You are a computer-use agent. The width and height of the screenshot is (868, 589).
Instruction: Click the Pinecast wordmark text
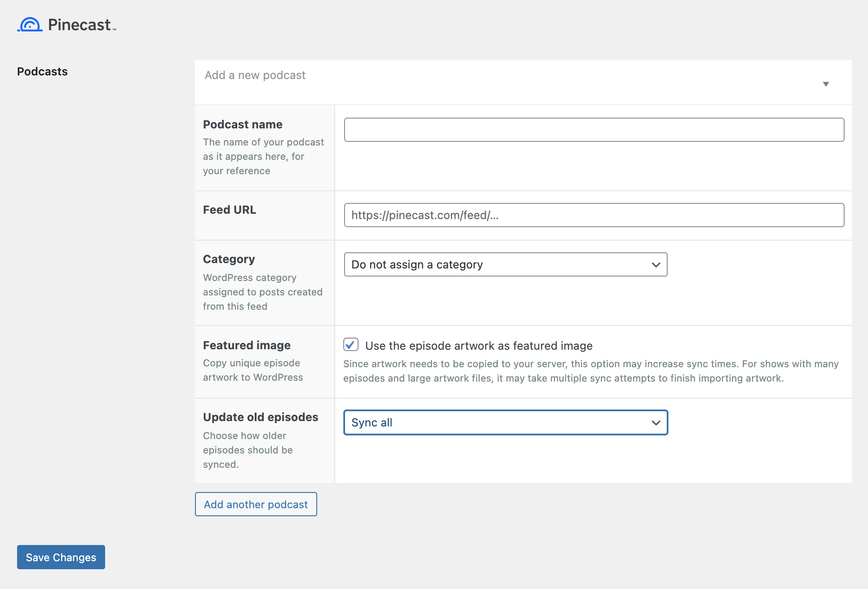81,25
